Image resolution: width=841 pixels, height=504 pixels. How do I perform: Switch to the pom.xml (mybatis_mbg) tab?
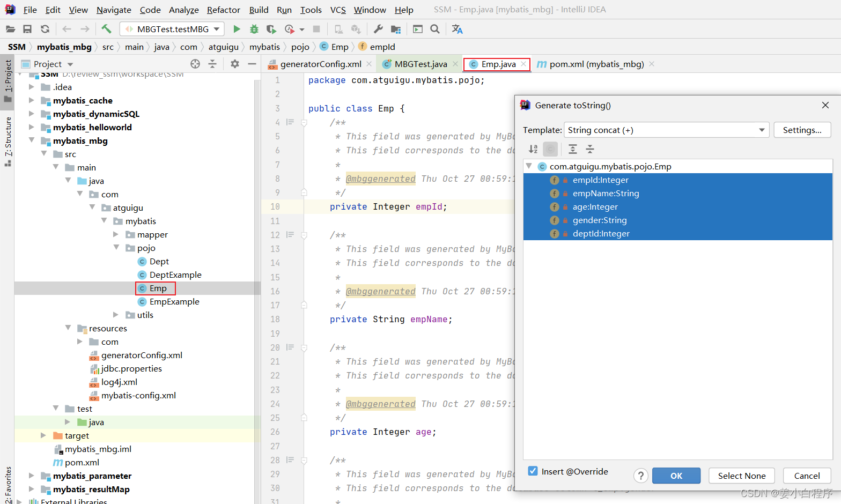tap(596, 64)
